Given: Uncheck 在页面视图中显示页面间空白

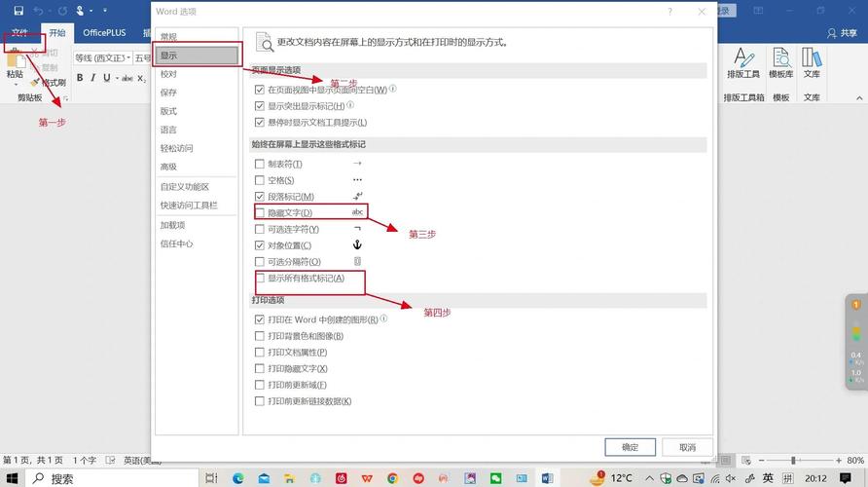Looking at the screenshot, I should click(259, 90).
